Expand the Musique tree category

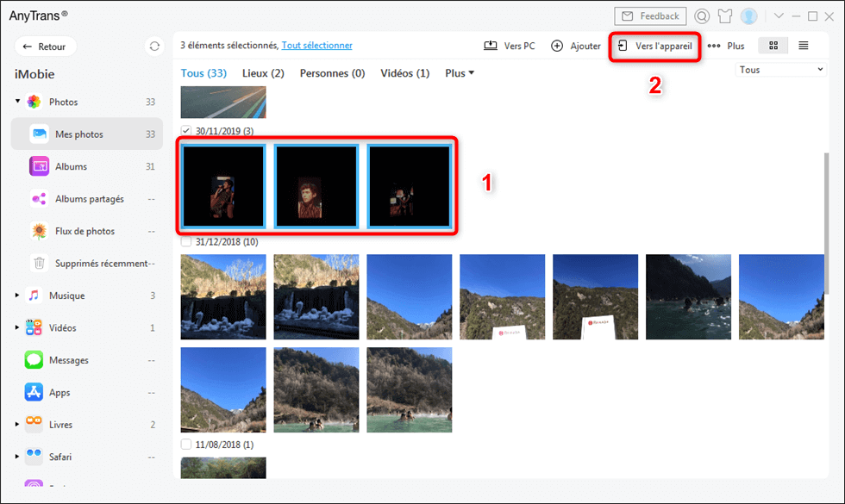[18, 296]
